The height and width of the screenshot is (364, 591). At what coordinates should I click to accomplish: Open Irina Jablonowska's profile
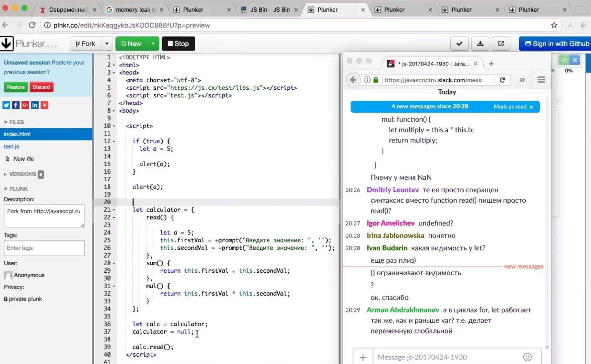[395, 236]
